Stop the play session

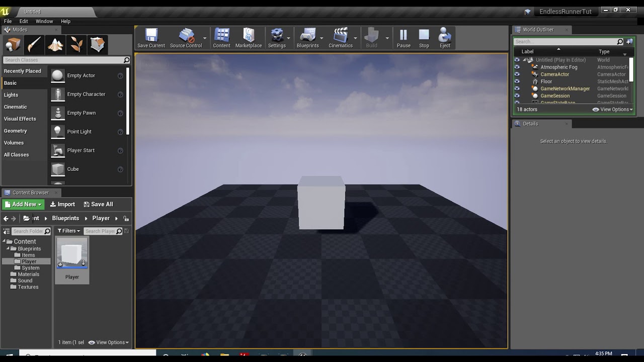click(424, 38)
